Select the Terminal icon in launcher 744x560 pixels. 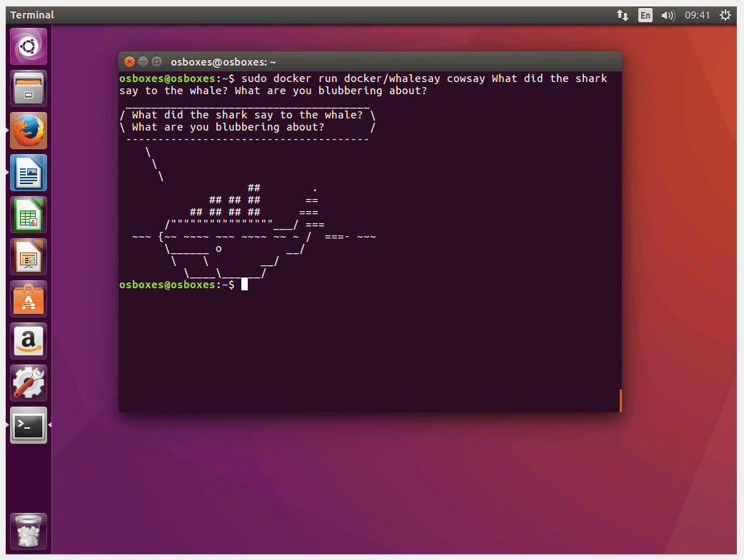(29, 425)
